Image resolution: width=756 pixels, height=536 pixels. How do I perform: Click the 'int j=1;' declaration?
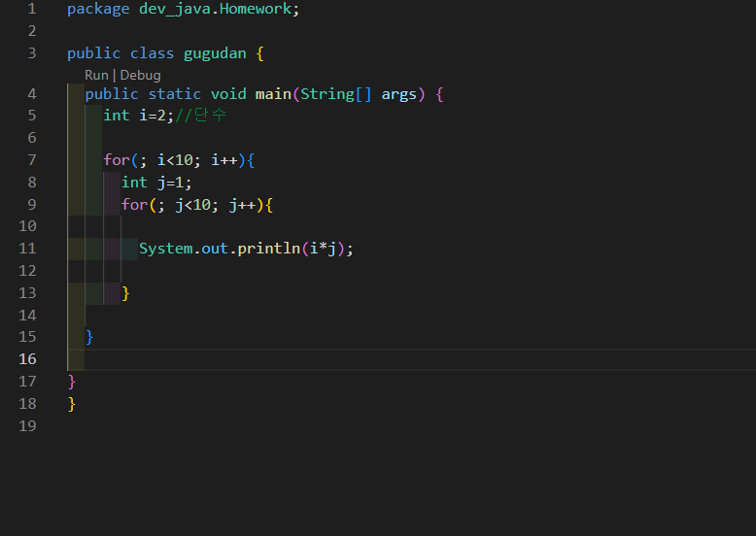156,183
